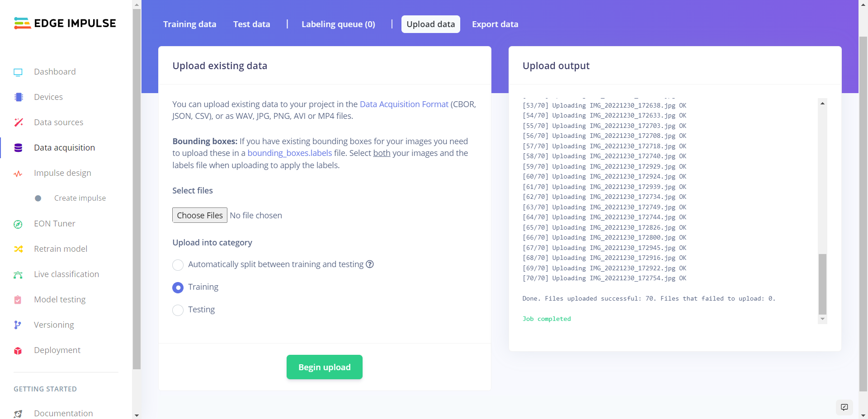This screenshot has width=868, height=419.
Task: Click the Create impulse bullet dot
Action: coord(38,198)
